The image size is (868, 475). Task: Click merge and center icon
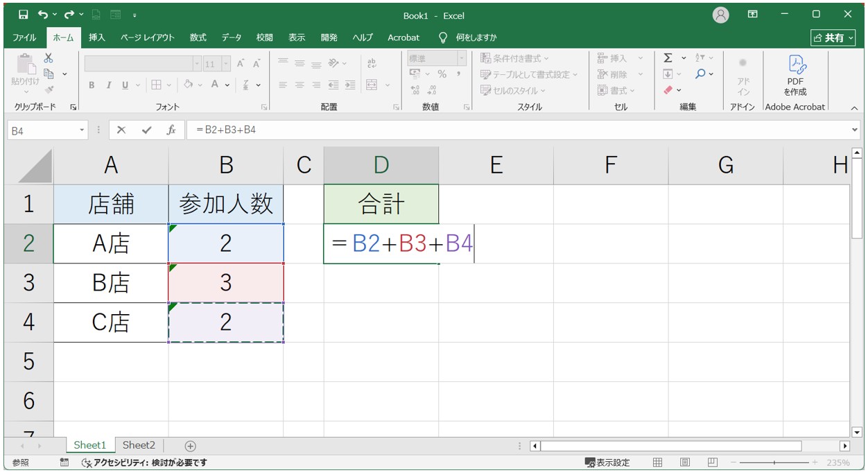click(x=372, y=85)
